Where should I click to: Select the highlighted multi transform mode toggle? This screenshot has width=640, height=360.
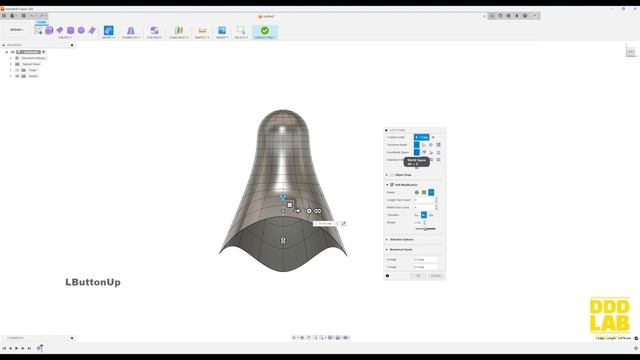point(417,145)
